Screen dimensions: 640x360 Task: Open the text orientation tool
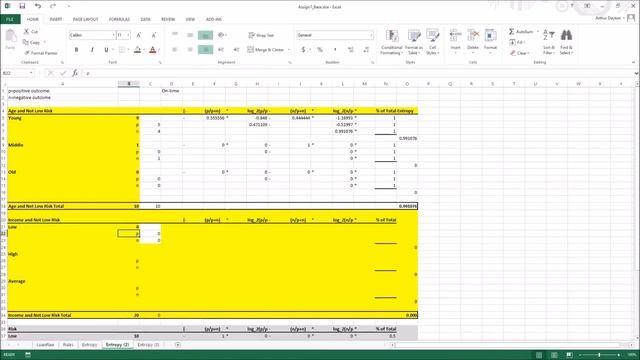tap(222, 35)
